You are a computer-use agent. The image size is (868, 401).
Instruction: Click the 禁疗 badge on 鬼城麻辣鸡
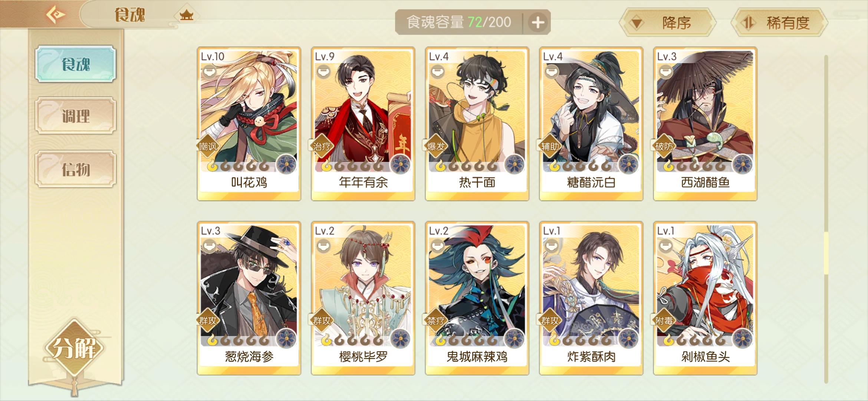[435, 320]
